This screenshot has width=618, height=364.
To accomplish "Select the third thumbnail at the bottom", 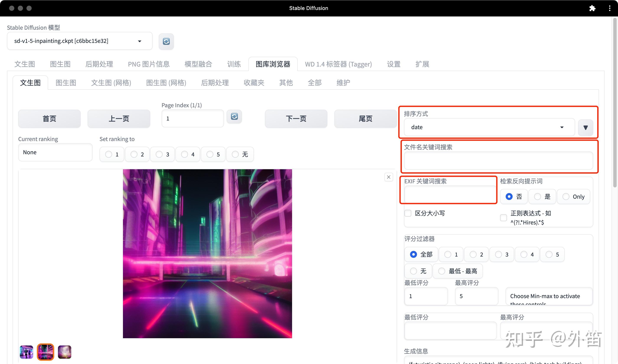I will click(64, 352).
